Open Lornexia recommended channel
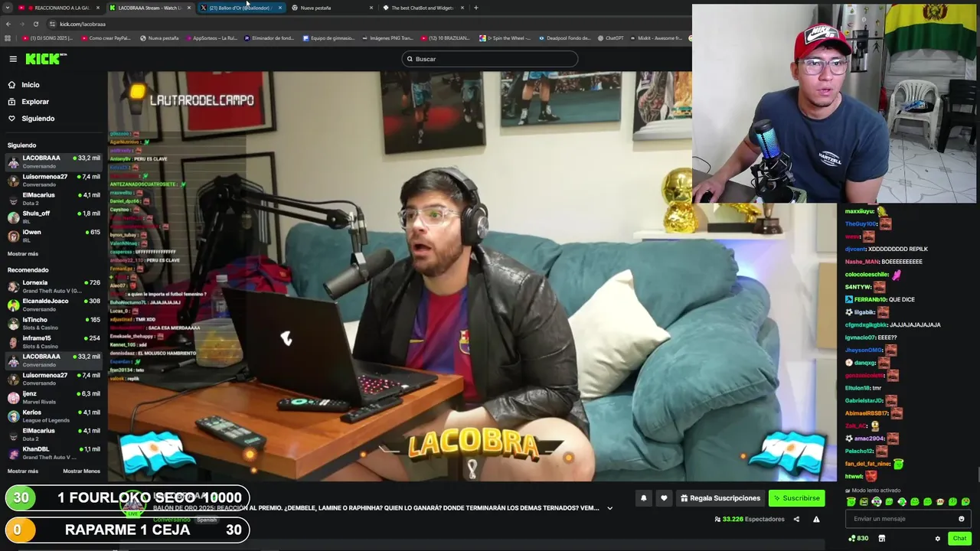980x551 pixels. pos(54,286)
